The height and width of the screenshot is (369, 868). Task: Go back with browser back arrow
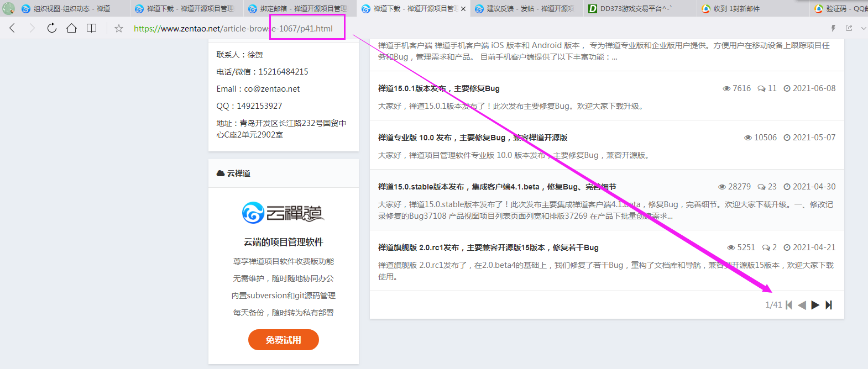pyautogui.click(x=12, y=28)
